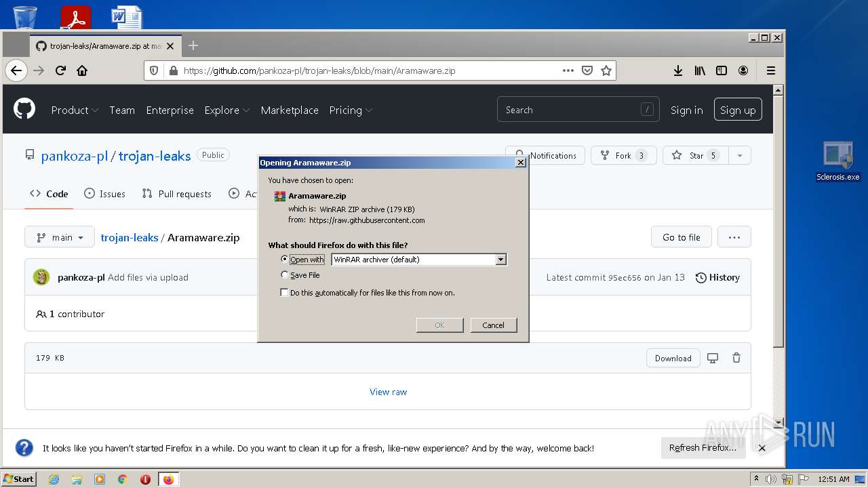Open the Windows Start button
868x488 pixels.
pos(19,479)
